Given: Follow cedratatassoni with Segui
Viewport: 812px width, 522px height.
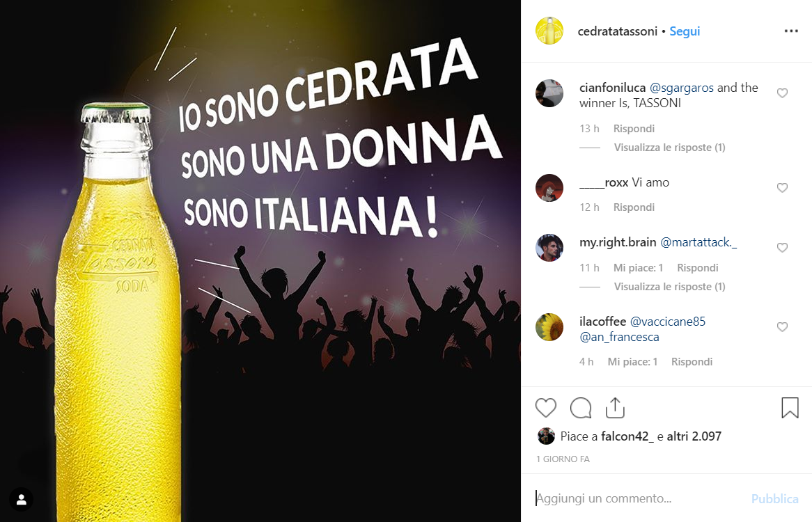Looking at the screenshot, I should (x=685, y=31).
